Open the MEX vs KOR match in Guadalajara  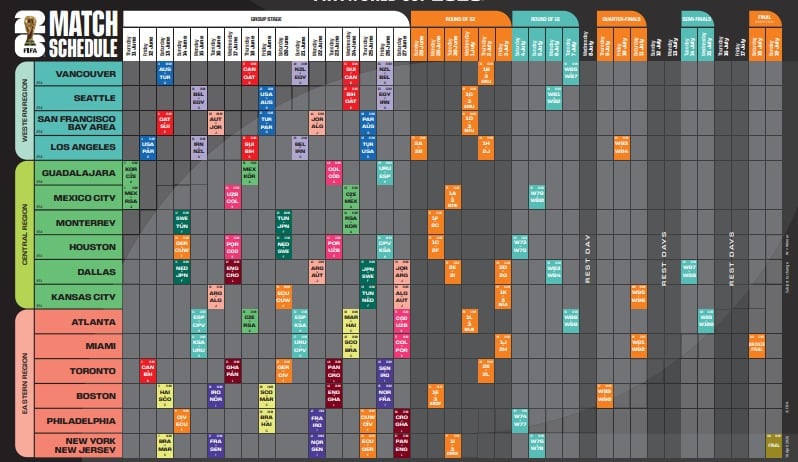(x=249, y=173)
